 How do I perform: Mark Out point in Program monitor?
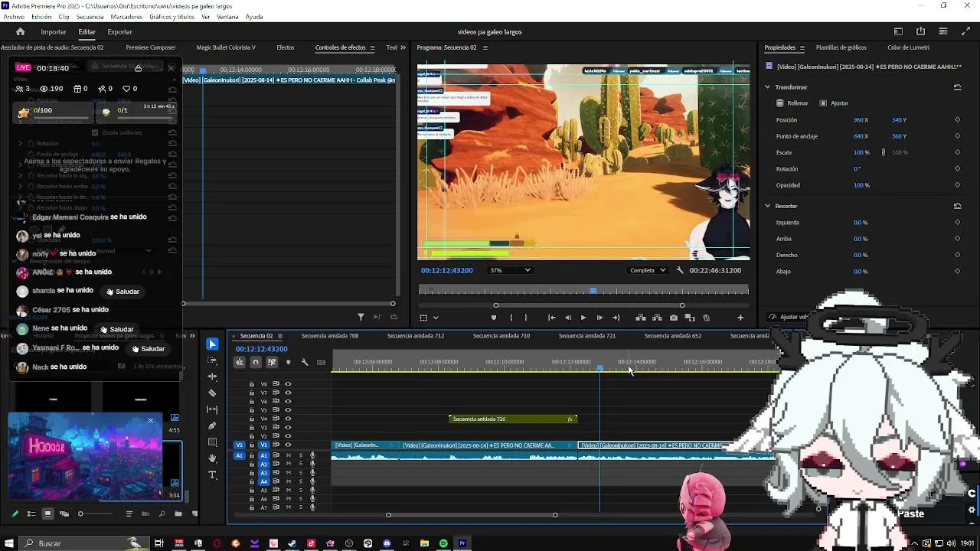[x=525, y=318]
